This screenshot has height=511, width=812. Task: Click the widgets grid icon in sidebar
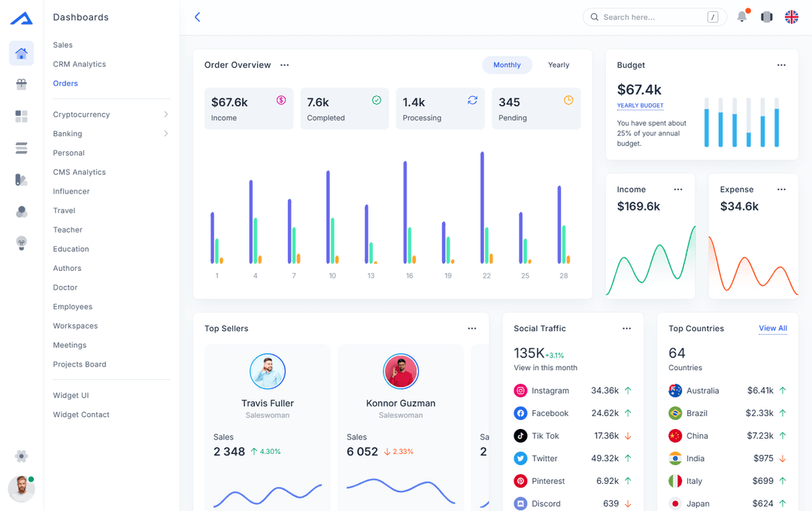pyautogui.click(x=21, y=116)
